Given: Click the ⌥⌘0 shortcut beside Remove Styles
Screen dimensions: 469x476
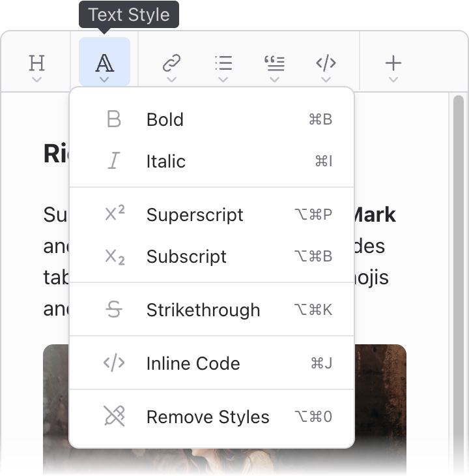Looking at the screenshot, I should point(313,417).
